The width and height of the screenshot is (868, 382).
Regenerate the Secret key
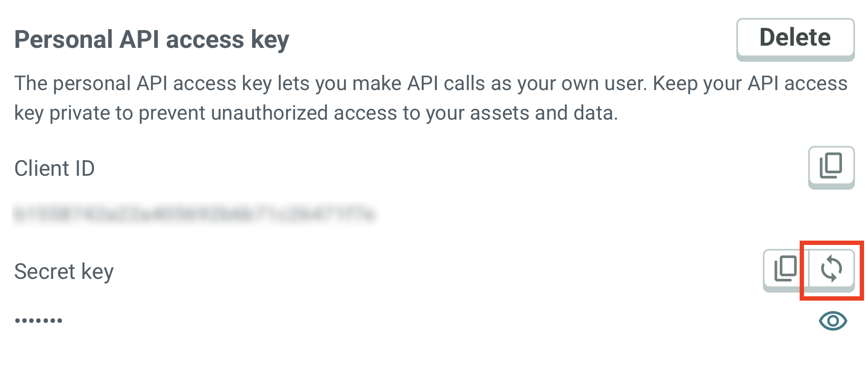pos(831,269)
